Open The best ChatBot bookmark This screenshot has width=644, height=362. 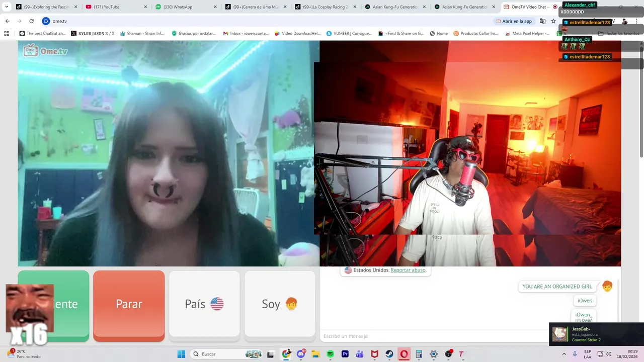point(42,33)
